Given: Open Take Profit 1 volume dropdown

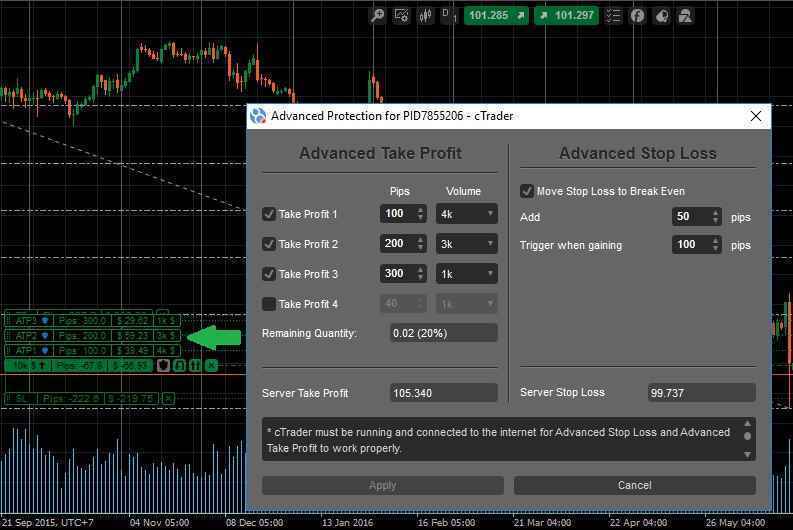Looking at the screenshot, I should [467, 214].
